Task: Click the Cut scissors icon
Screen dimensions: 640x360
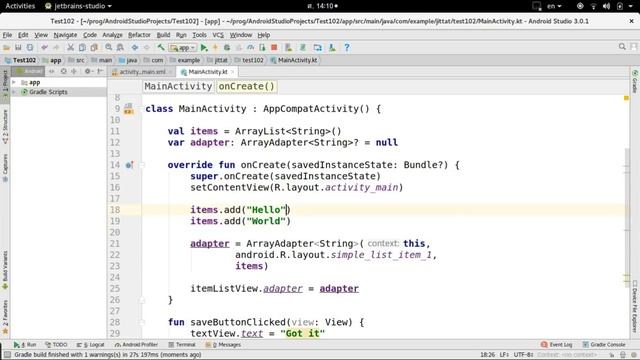Action: (x=70, y=48)
